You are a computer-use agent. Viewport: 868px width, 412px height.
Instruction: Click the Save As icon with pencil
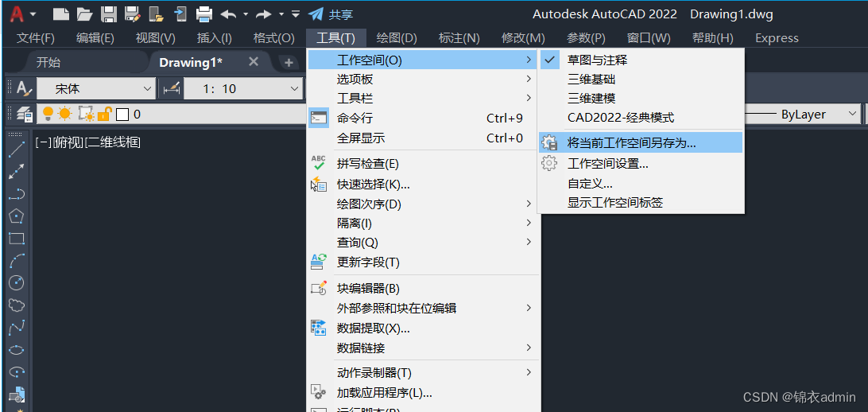coord(133,14)
